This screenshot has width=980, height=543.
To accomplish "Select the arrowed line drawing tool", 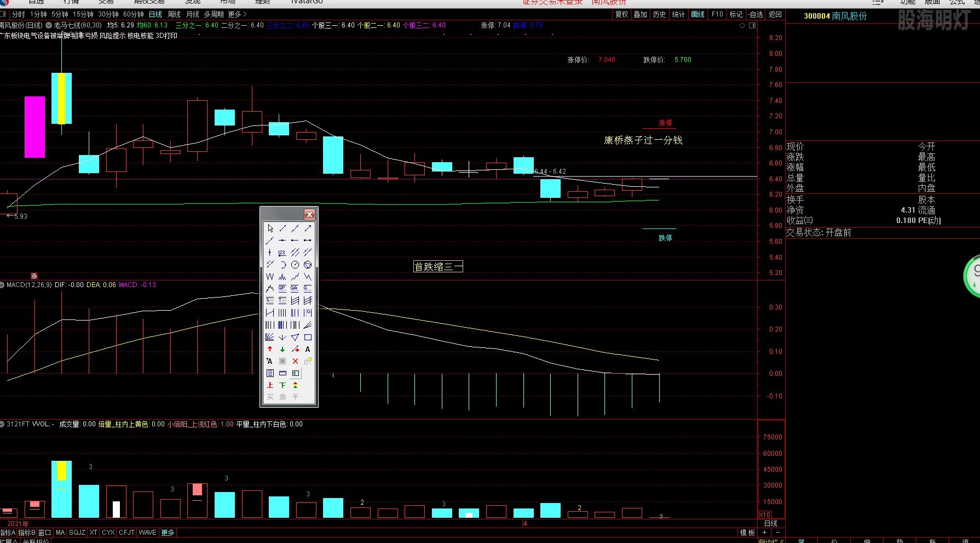I will point(308,228).
